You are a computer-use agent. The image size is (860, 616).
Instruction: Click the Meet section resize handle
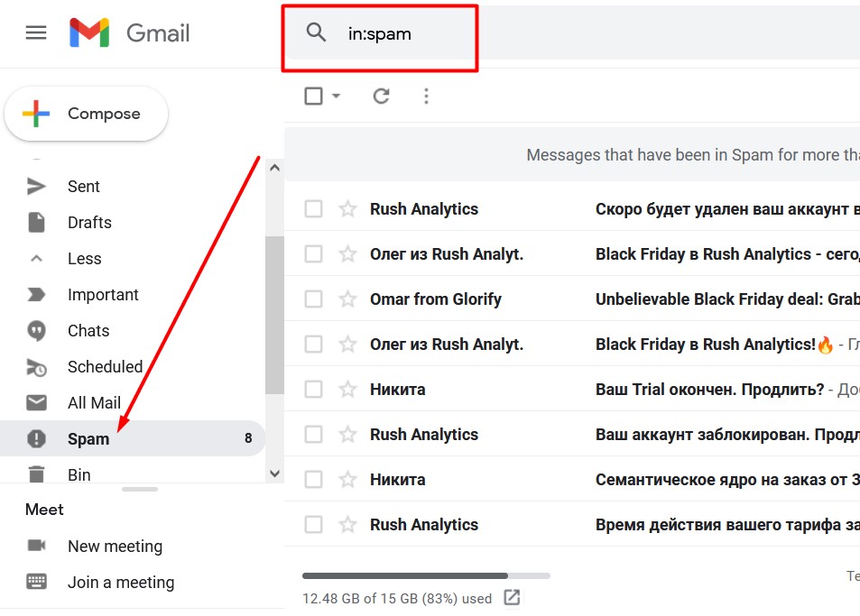pos(140,490)
